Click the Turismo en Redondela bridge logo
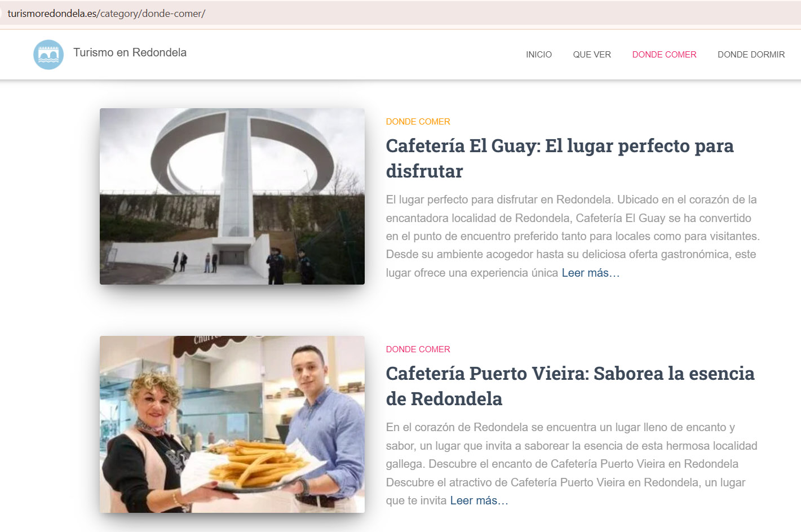Viewport: 801px width, 532px height. point(48,55)
